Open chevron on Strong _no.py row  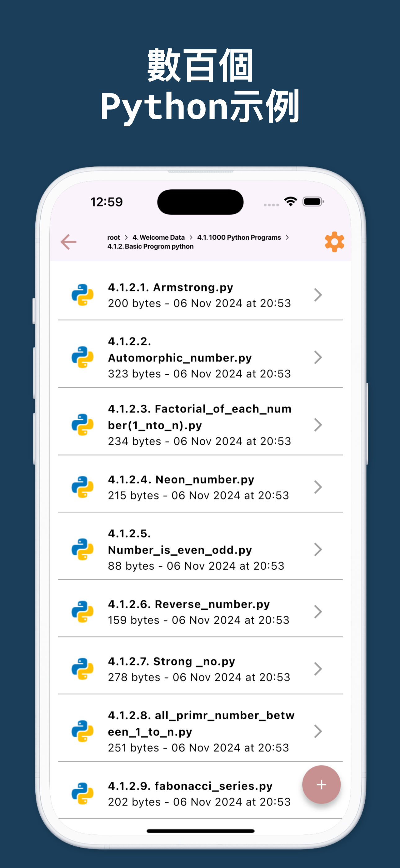(318, 669)
